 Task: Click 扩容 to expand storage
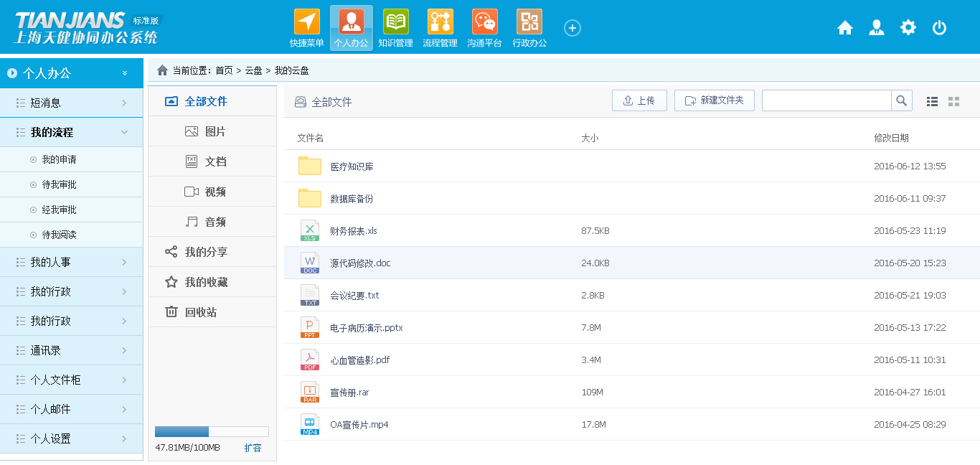click(x=253, y=448)
